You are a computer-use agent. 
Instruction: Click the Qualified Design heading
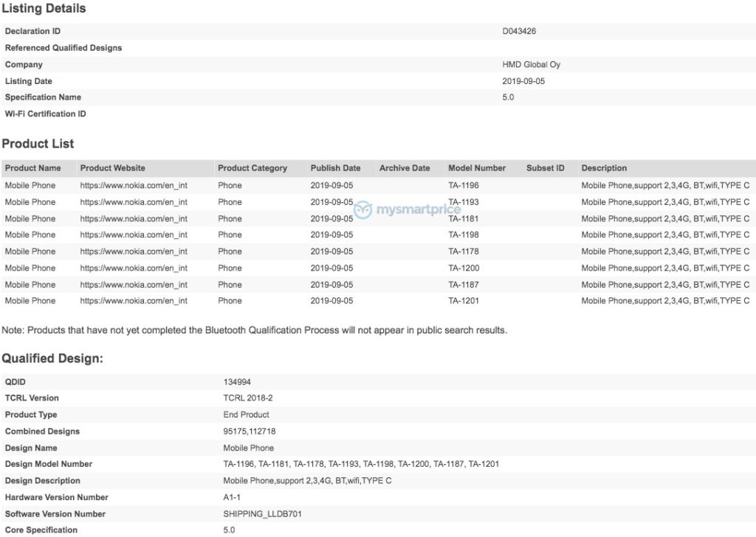click(x=52, y=358)
